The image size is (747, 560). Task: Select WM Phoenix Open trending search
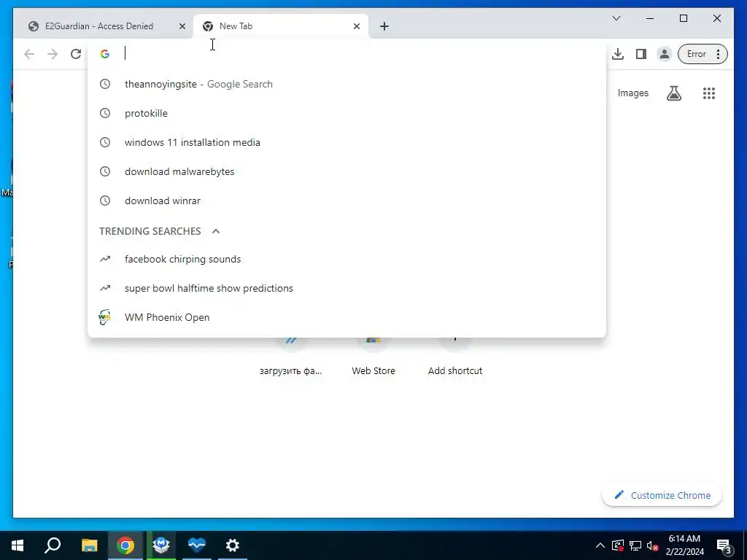347,317
